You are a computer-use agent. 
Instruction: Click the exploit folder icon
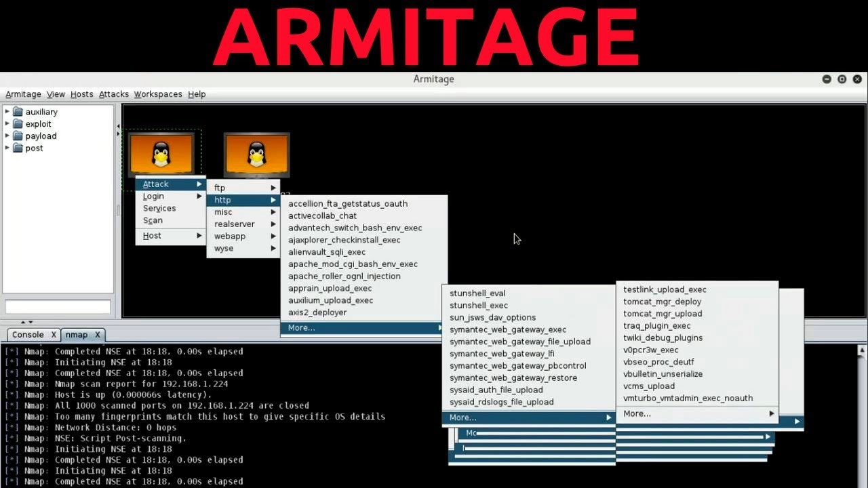point(18,124)
